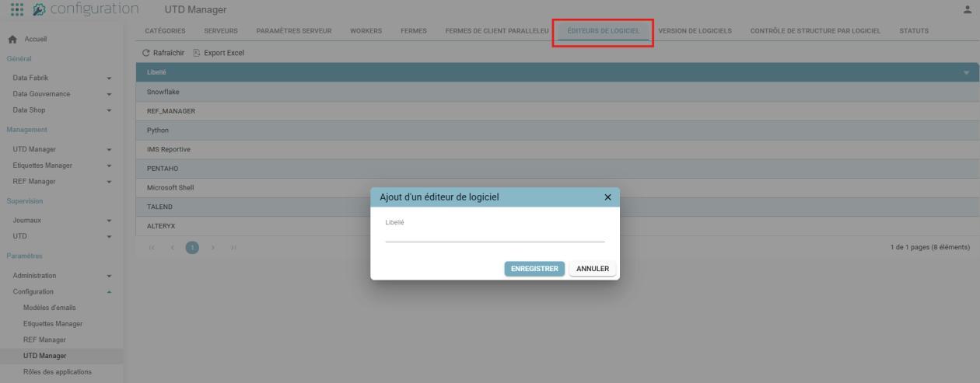Open the Libellé column header menu arrow
980x383 pixels.
point(967,72)
